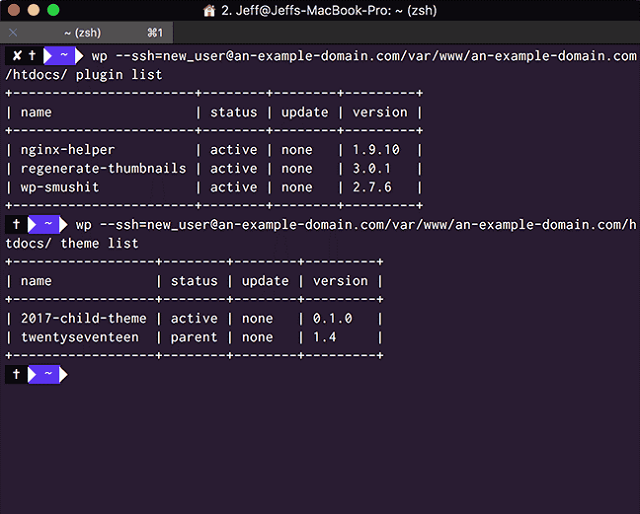The image size is (640, 514).
Task: Click the nginx-helper plugin name
Action: click(x=68, y=150)
